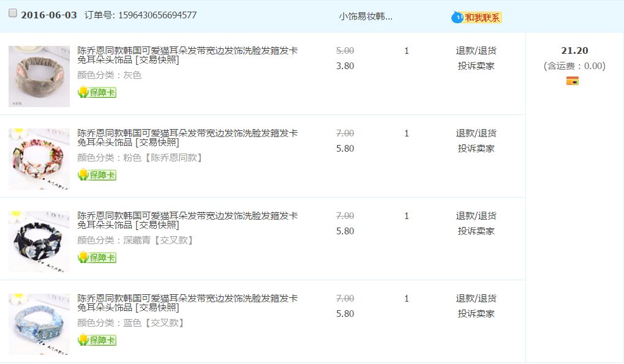The image size is (624, 364).
Task: Click 退款/退货 for the gray item
Action: point(476,51)
